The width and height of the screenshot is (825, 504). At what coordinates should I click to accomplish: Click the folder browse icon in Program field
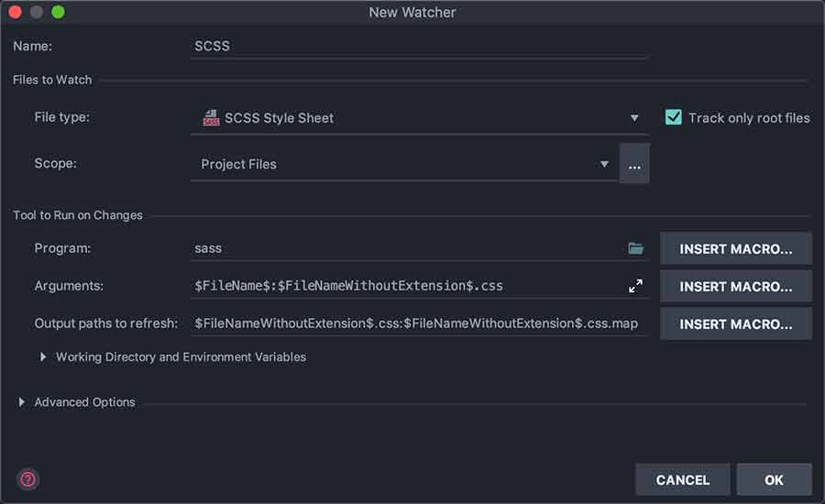click(635, 248)
